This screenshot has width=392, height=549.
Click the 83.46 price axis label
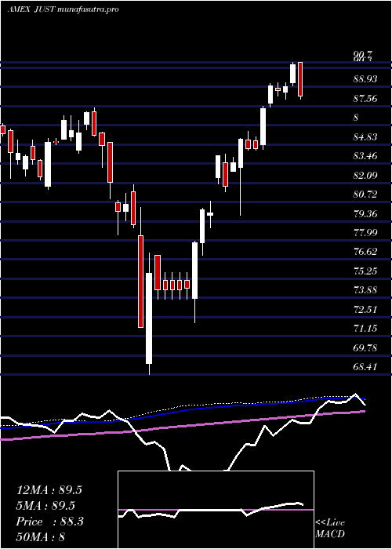(365, 156)
